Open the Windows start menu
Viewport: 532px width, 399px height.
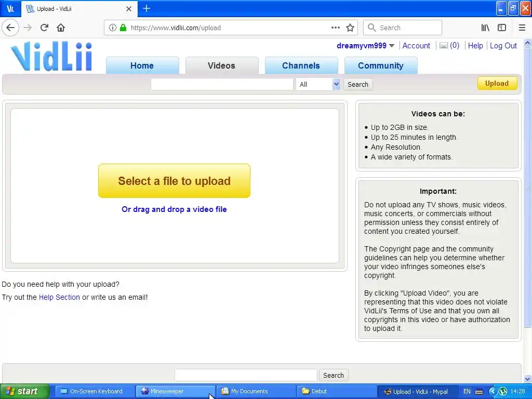tap(24, 391)
